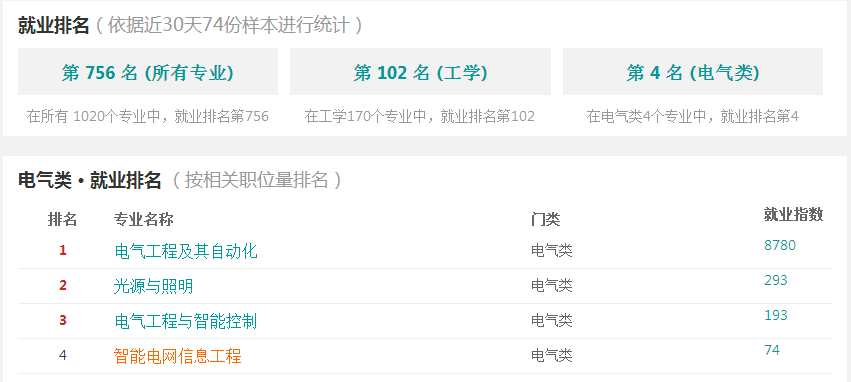Open the 光源与照明 major link

[x=153, y=286]
